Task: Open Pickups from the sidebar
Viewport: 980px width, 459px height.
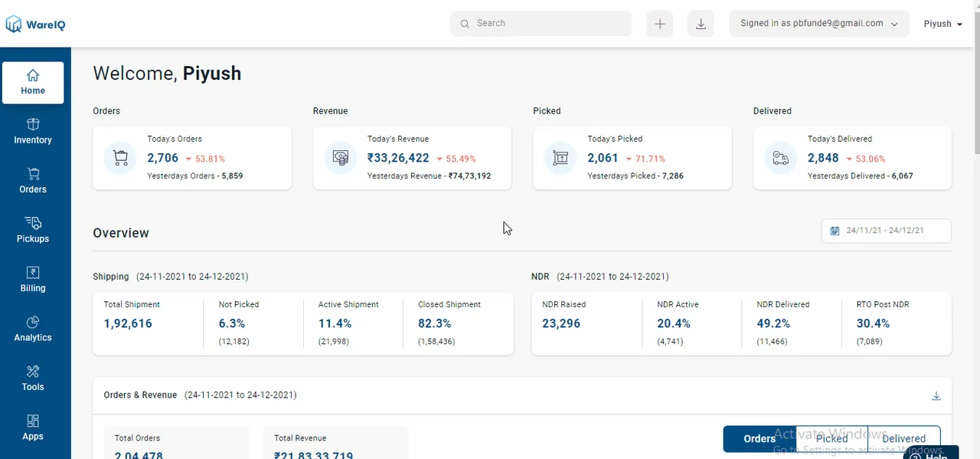Action: (33, 231)
